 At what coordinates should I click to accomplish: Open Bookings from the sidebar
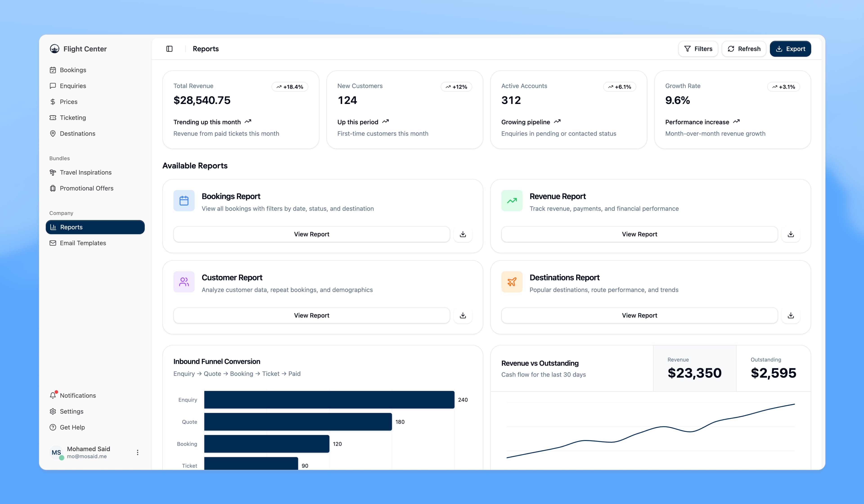73,70
